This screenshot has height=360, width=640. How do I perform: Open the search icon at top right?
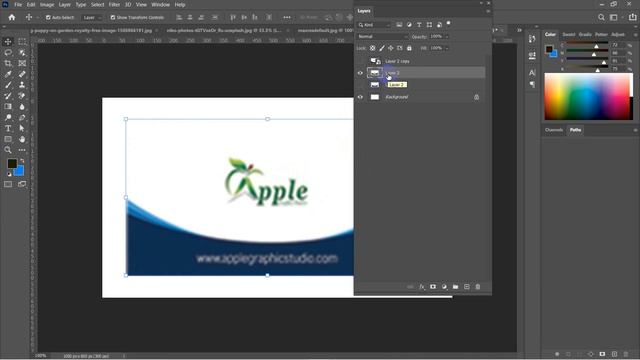pos(601,17)
